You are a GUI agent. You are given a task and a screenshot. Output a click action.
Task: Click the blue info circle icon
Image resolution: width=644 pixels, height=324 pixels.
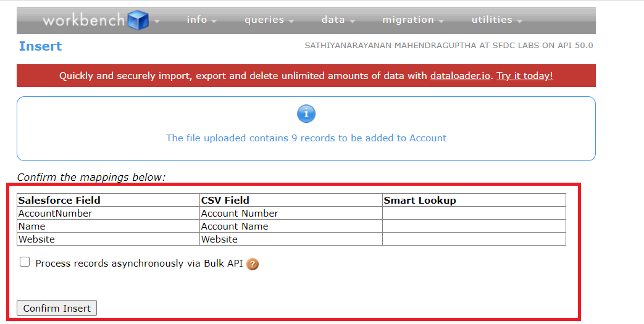[306, 114]
